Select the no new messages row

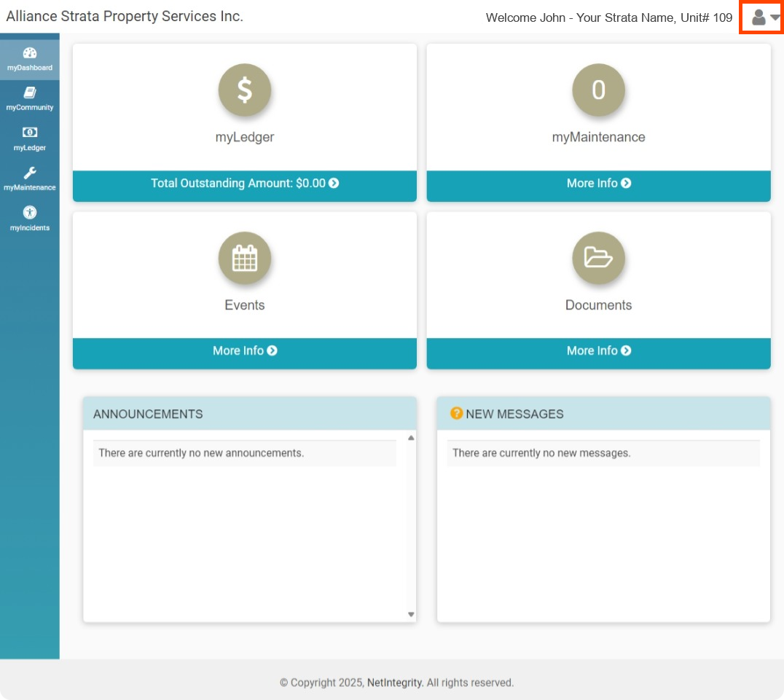point(603,453)
